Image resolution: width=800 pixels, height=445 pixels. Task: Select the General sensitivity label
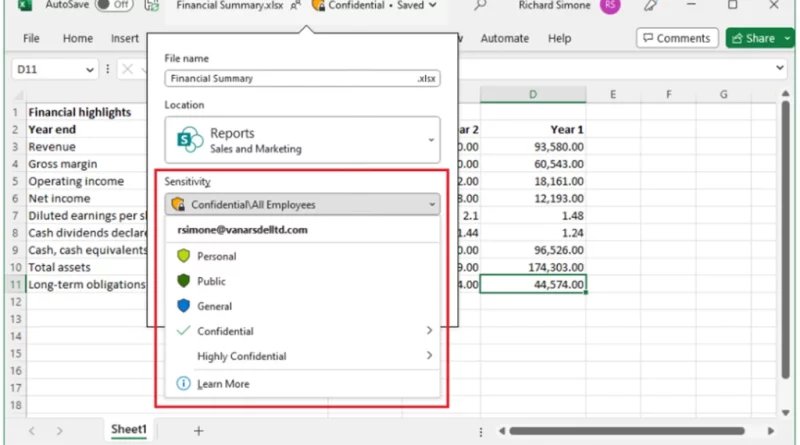(x=302, y=306)
